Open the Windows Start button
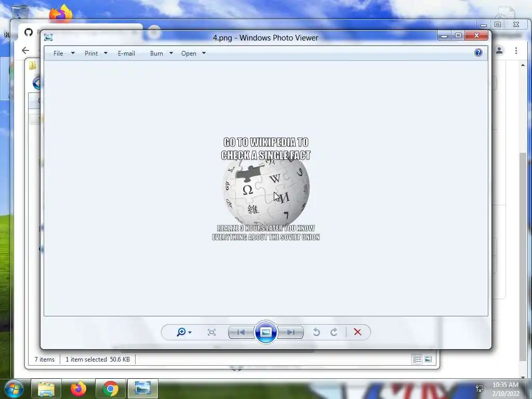The image size is (532, 399). 14,389
